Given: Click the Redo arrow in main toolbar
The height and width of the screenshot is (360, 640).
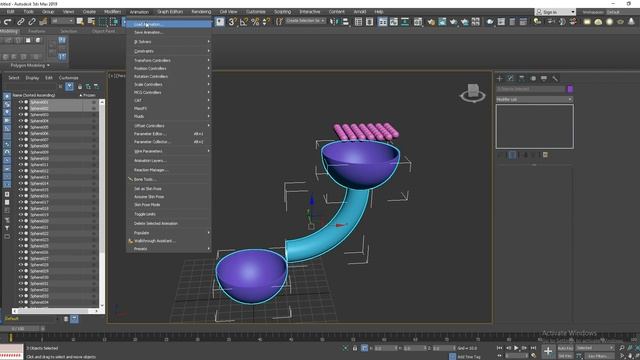Looking at the screenshot, I should point(7,22).
